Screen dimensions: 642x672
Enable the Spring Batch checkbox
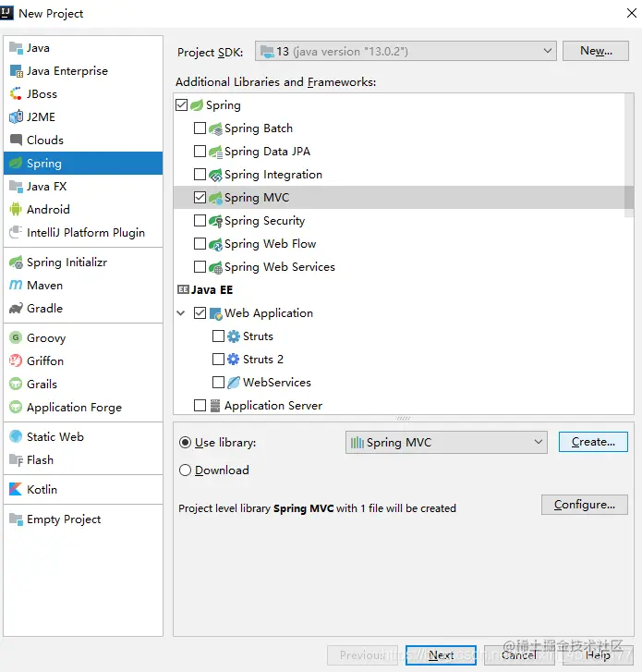[200, 128]
